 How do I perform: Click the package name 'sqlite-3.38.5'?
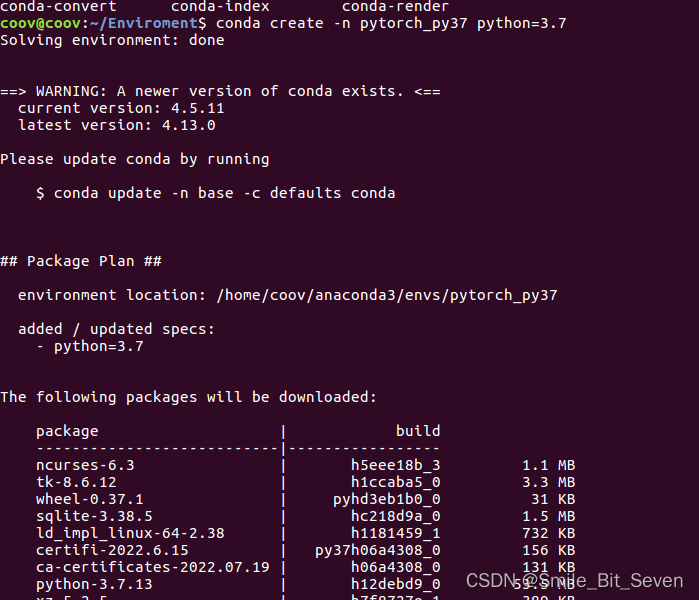click(x=94, y=516)
